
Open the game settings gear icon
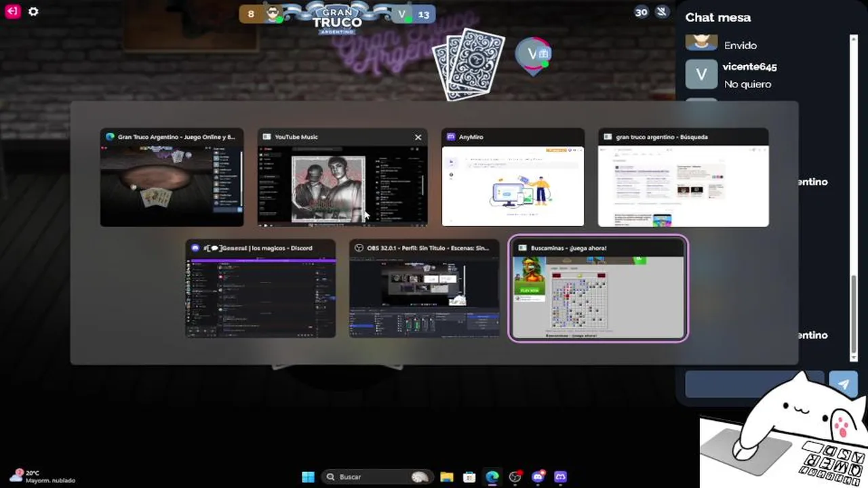[33, 12]
